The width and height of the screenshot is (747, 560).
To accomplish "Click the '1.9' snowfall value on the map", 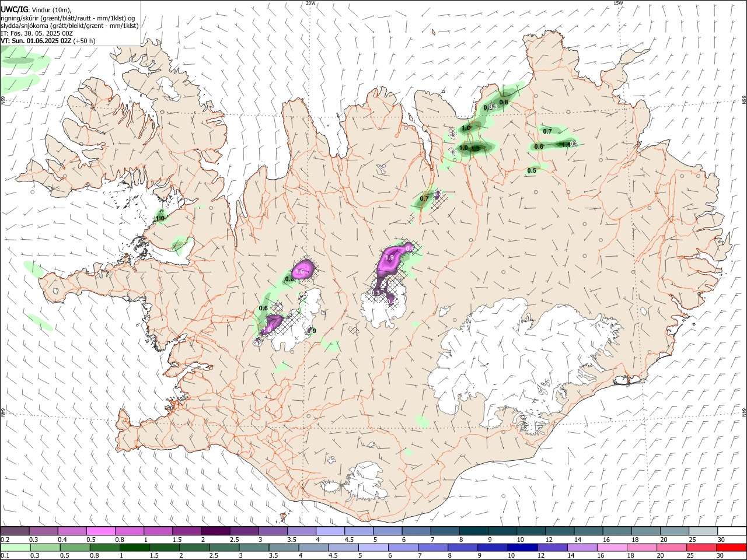I will (390, 257).
